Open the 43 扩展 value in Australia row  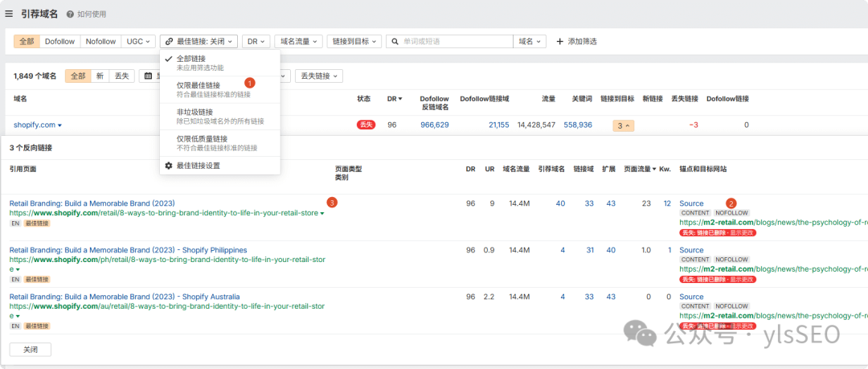[x=611, y=297]
